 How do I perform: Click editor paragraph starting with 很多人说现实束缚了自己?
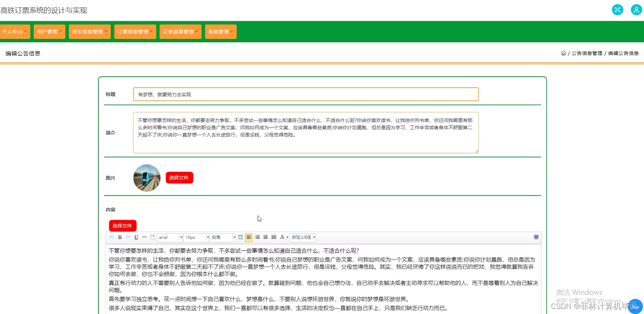(279, 308)
